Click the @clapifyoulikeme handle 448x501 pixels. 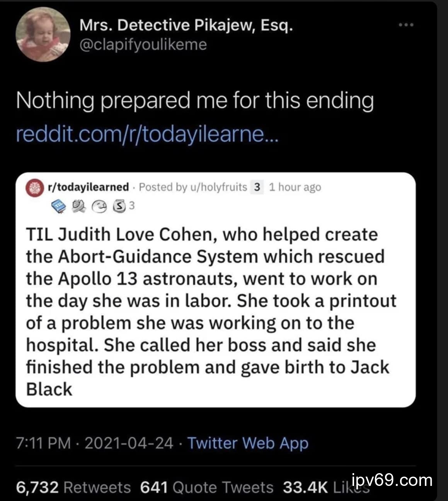click(x=143, y=44)
